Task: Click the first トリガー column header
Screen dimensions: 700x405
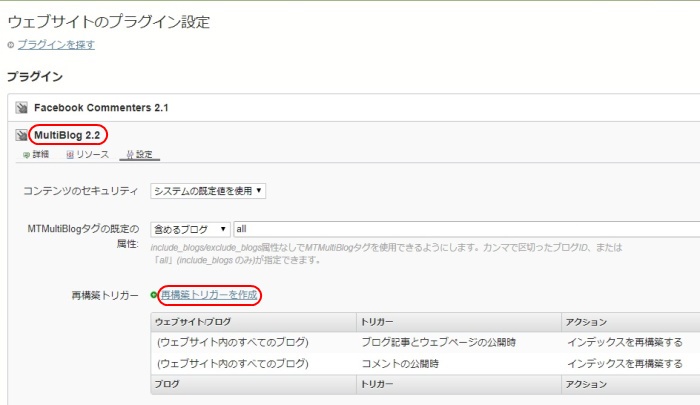Action: pyautogui.click(x=459, y=322)
